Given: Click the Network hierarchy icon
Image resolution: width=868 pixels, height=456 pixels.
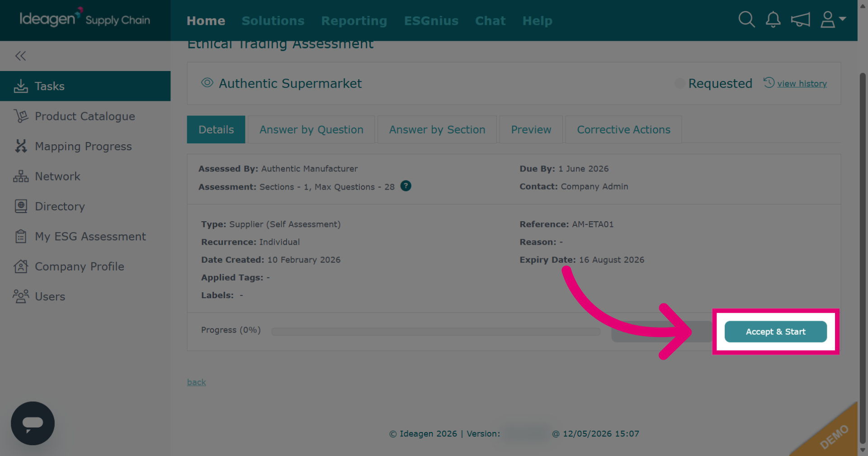Looking at the screenshot, I should coord(21,176).
